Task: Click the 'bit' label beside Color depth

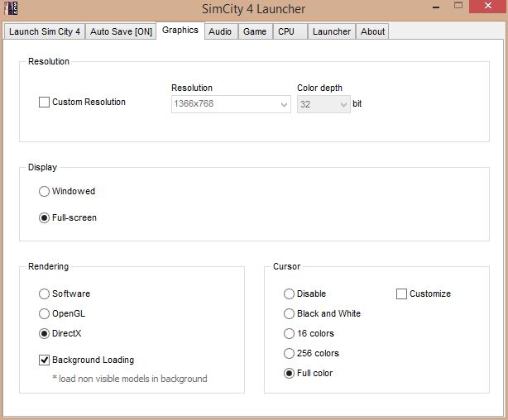Action: tap(357, 103)
